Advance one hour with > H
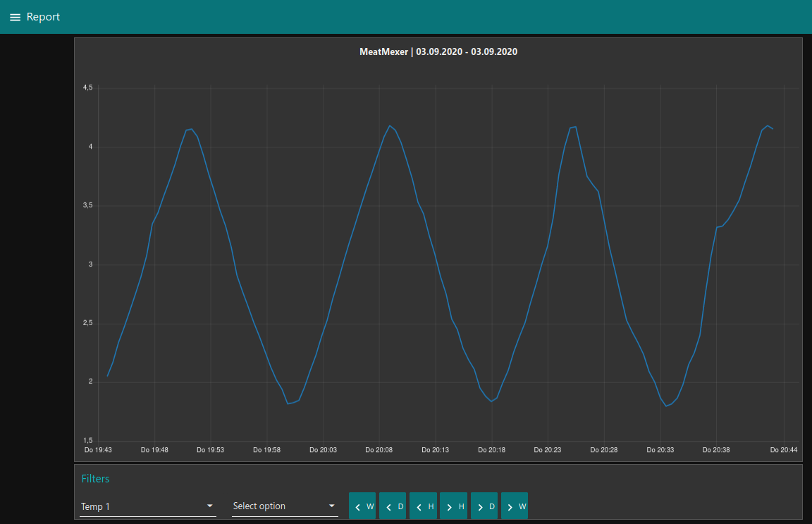This screenshot has width=812, height=524. tap(455, 506)
